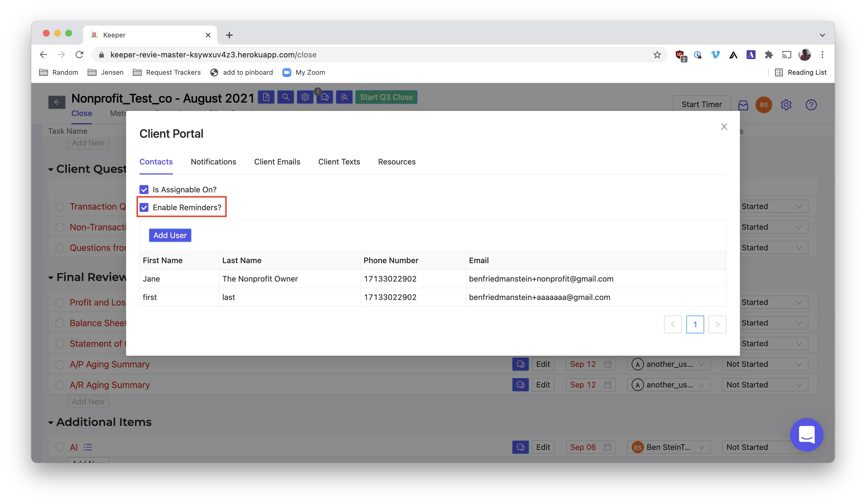Open the close settings gear beside search
The width and height of the screenshot is (866, 504).
point(305,97)
